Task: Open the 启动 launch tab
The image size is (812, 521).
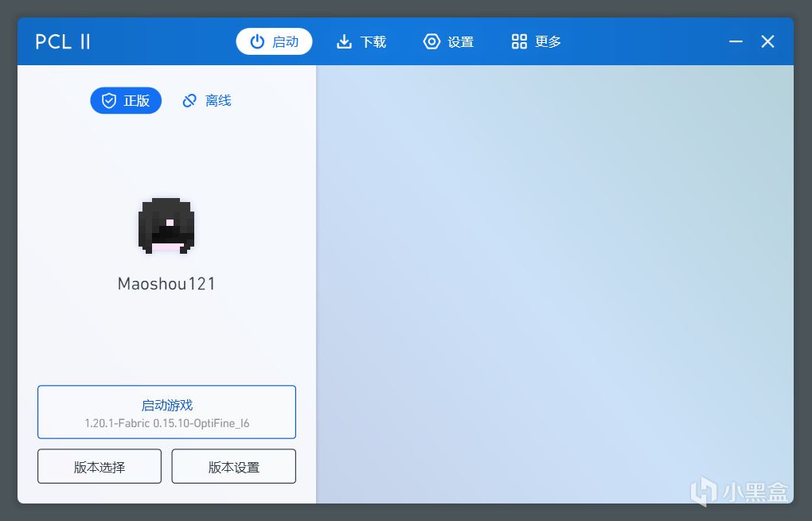Action: (274, 41)
